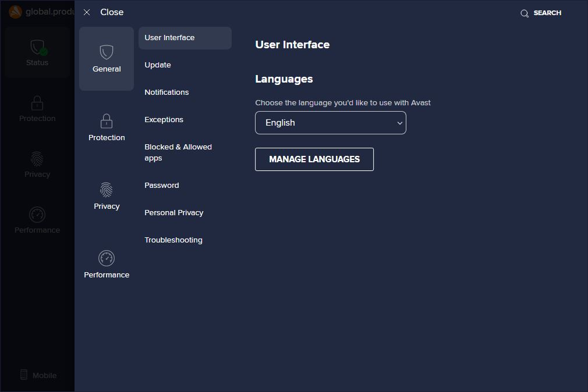Close the settings panel with the X icon
Viewport: 588px width, 392px height.
click(87, 12)
